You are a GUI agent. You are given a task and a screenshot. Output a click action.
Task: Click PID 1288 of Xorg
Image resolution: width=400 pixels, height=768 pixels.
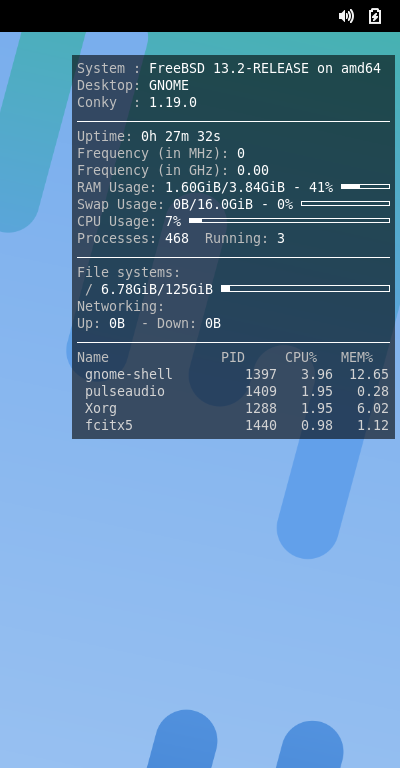coord(261,408)
